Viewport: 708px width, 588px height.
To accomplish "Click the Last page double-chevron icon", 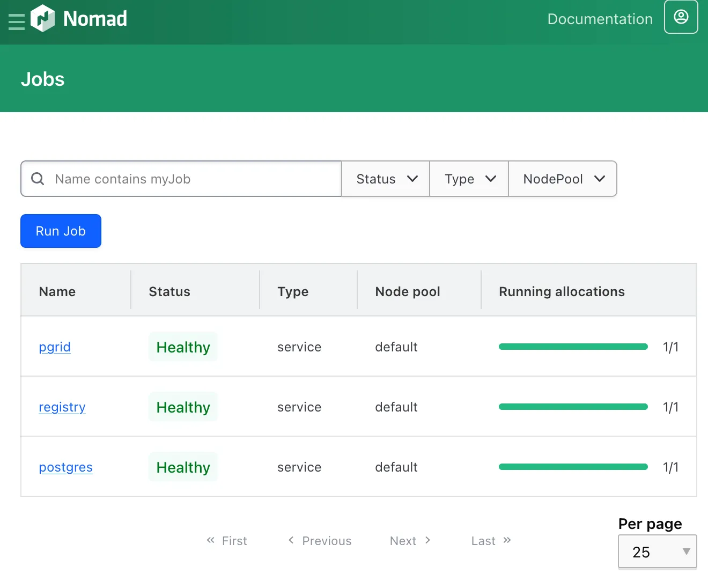I will pos(507,540).
